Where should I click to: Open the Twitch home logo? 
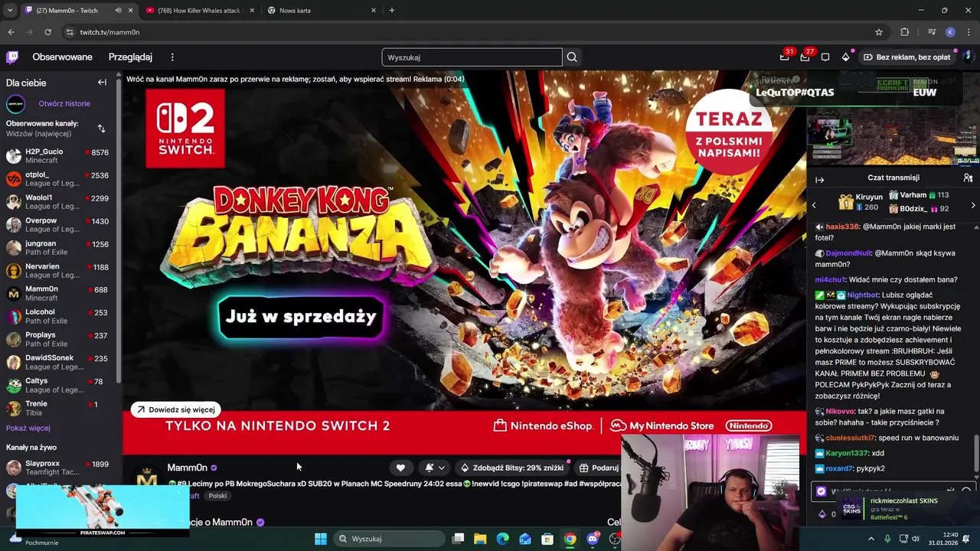point(12,57)
